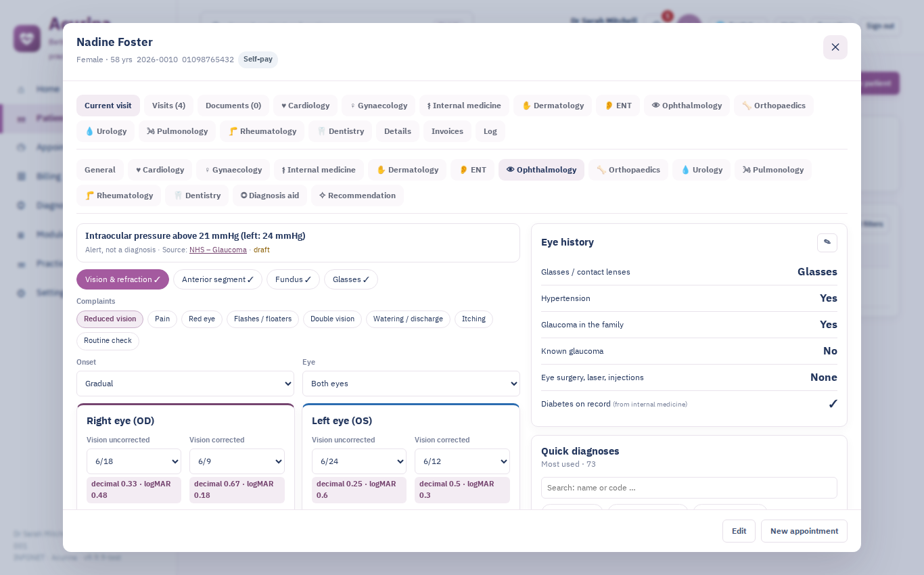Screen dimensions: 924x575
Task: Switch to the Anterior segment section
Action: click(x=218, y=279)
